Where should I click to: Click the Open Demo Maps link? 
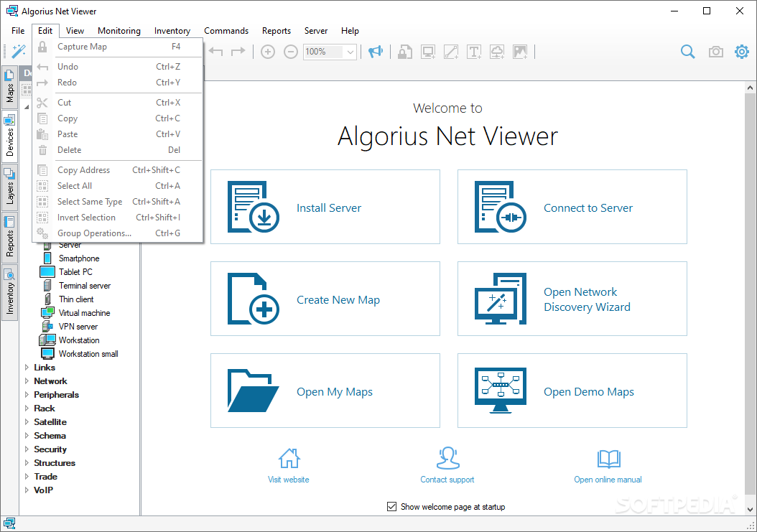click(589, 392)
